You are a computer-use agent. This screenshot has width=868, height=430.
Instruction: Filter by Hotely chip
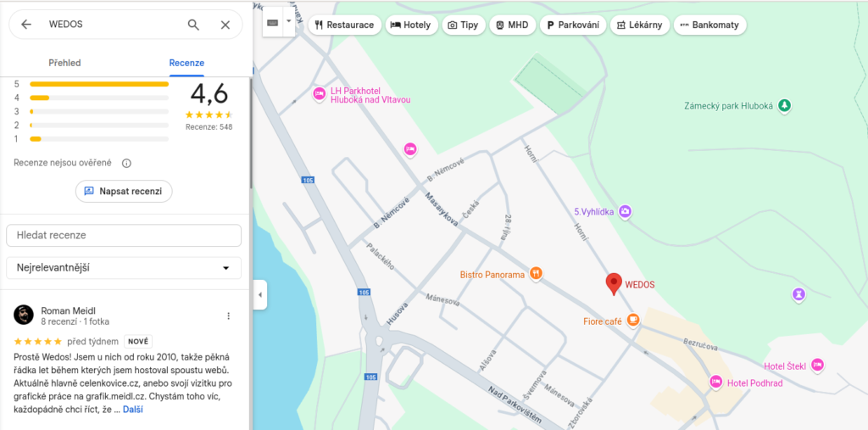[411, 25]
